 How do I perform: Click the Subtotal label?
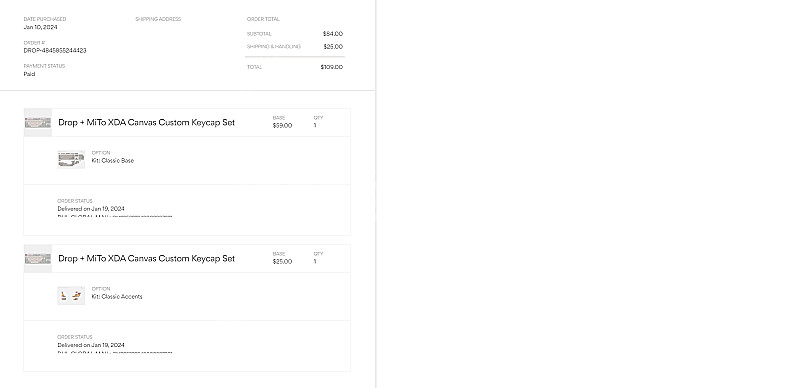pos(259,34)
